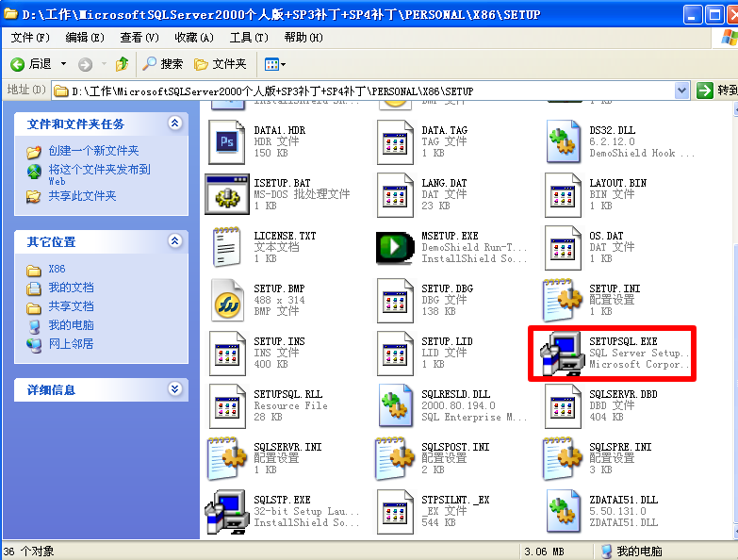The height and width of the screenshot is (560, 738).
Task: Click the 创建一个新文件夹 link
Action: (x=93, y=151)
